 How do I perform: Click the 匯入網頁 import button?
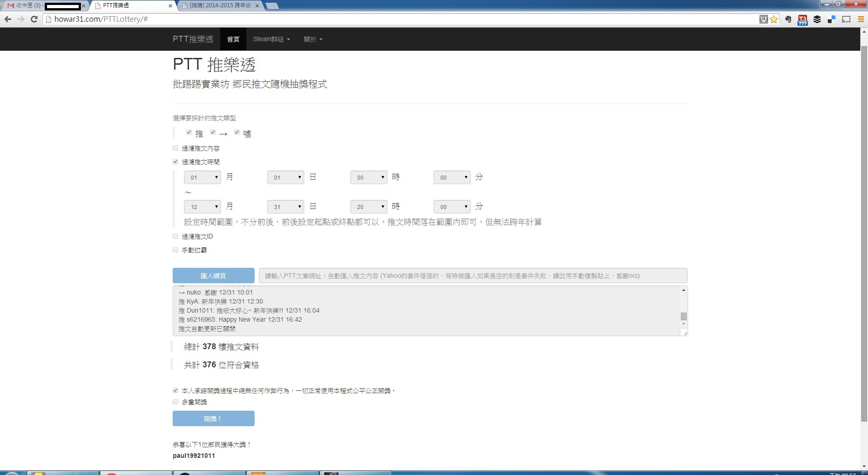tap(213, 275)
